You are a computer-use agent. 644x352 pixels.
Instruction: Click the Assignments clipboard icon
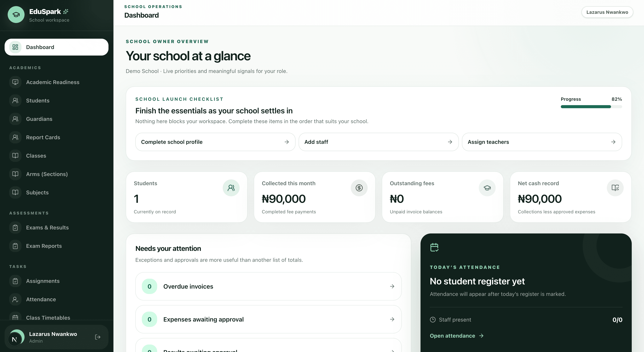click(15, 281)
